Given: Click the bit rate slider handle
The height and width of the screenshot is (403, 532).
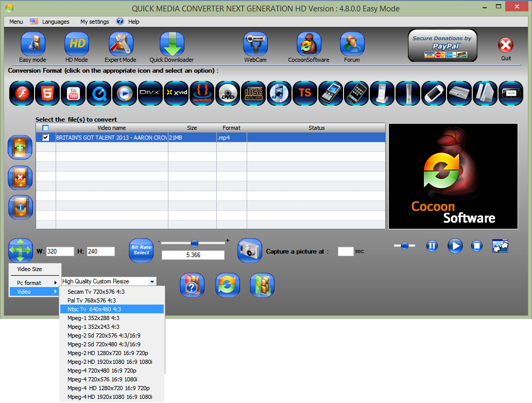Looking at the screenshot, I should (x=194, y=243).
